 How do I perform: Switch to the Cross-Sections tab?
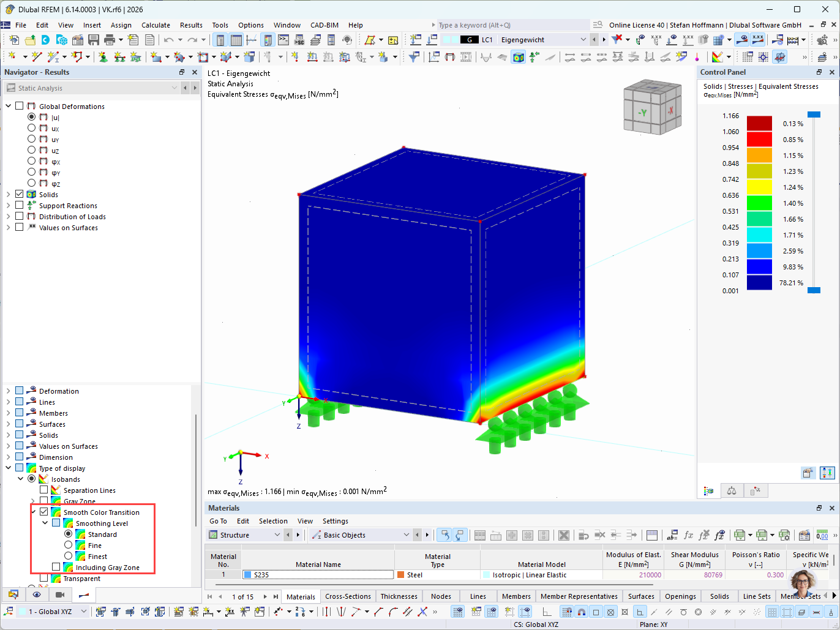[x=347, y=596]
